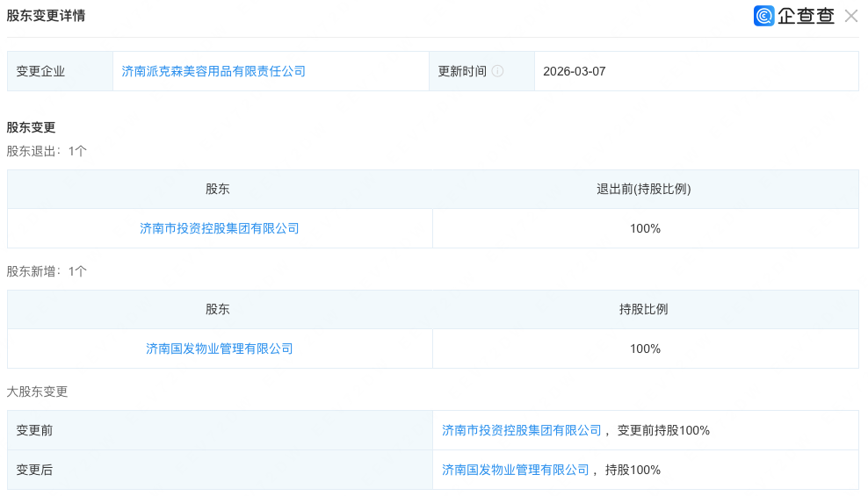The height and width of the screenshot is (496, 868).
Task: Click the 退出前(持股比例) column header
Action: pos(644,189)
